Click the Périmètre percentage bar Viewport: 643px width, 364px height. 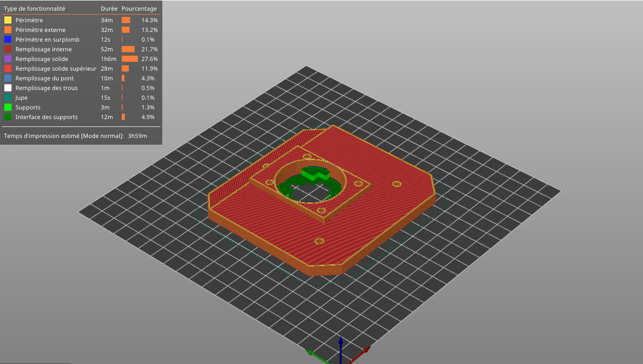pyautogui.click(x=126, y=20)
